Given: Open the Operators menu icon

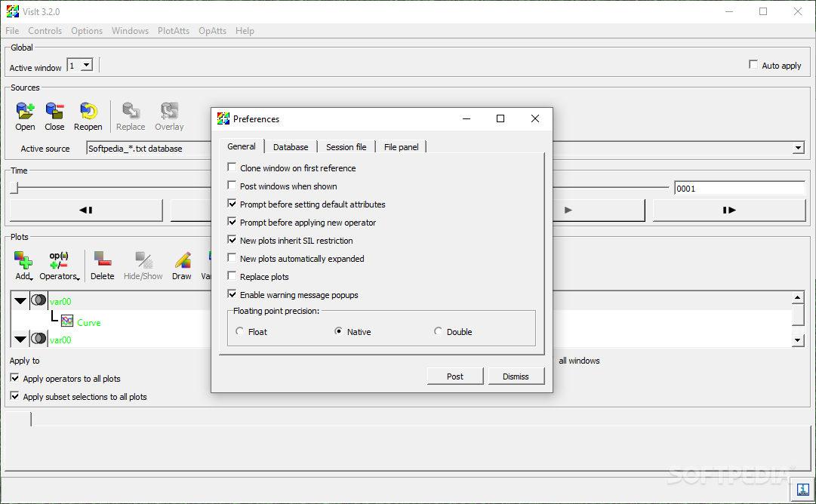Looking at the screenshot, I should coord(59,260).
